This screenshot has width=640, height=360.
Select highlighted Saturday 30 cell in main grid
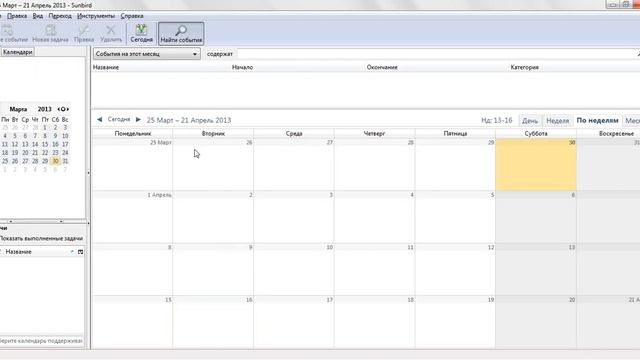click(x=536, y=164)
